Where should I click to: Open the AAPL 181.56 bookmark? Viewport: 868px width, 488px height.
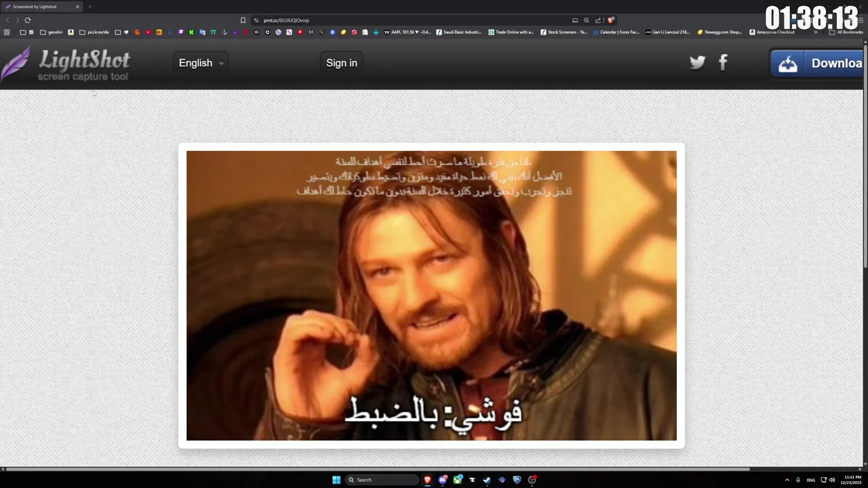coord(407,32)
